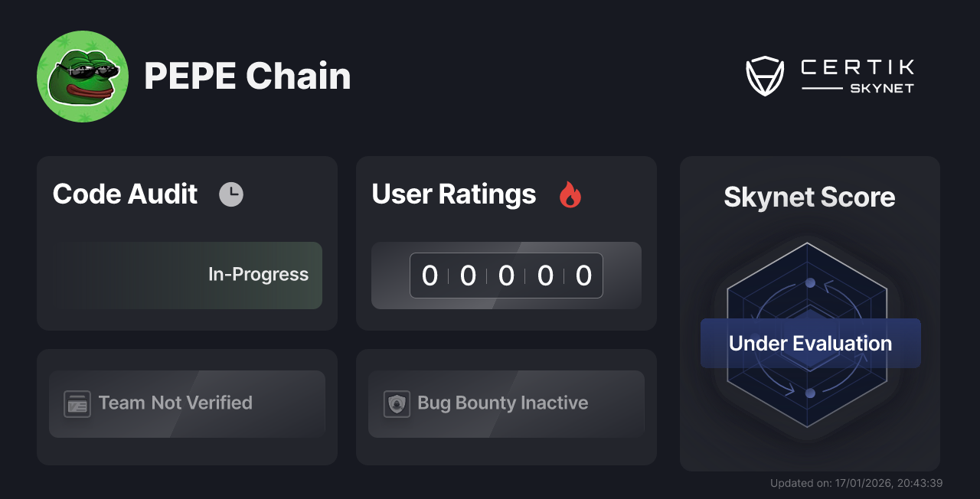Click the CertiK shield logo
The height and width of the screenshot is (499, 980).
(765, 74)
